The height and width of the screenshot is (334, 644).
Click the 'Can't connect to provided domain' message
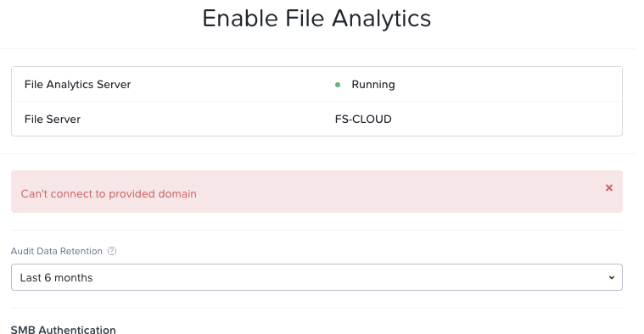point(109,193)
